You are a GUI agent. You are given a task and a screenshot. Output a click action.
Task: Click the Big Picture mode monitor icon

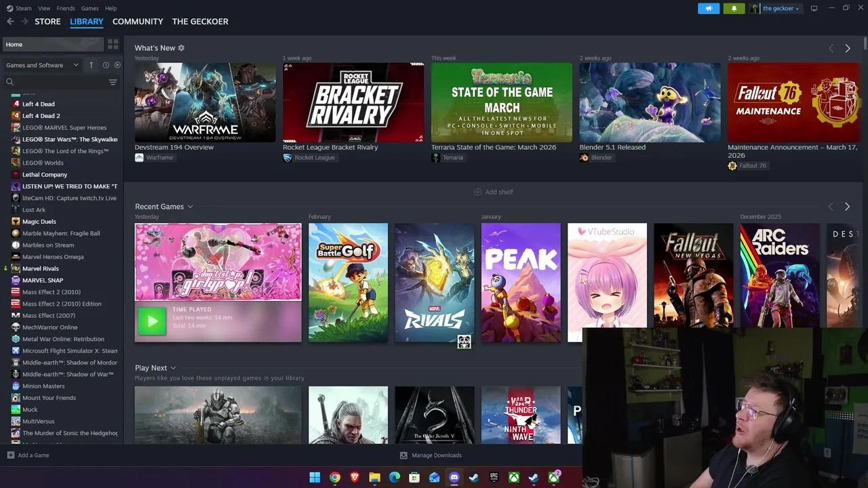point(814,8)
